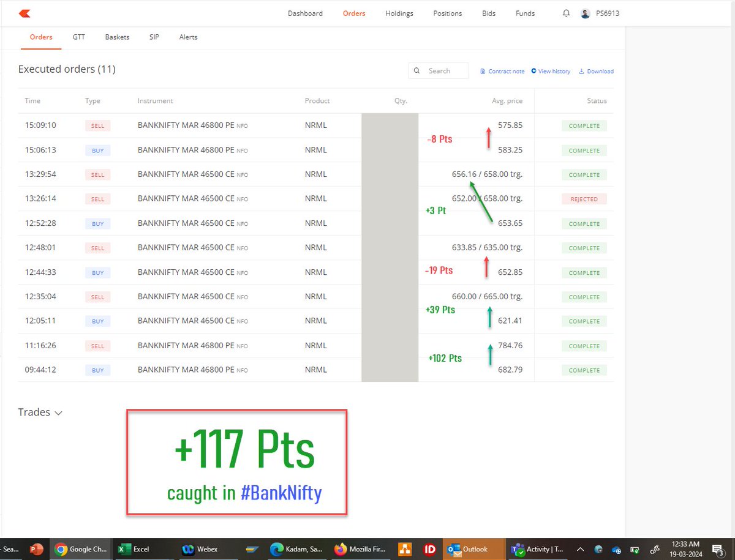Sort by the Status column header

(x=597, y=101)
